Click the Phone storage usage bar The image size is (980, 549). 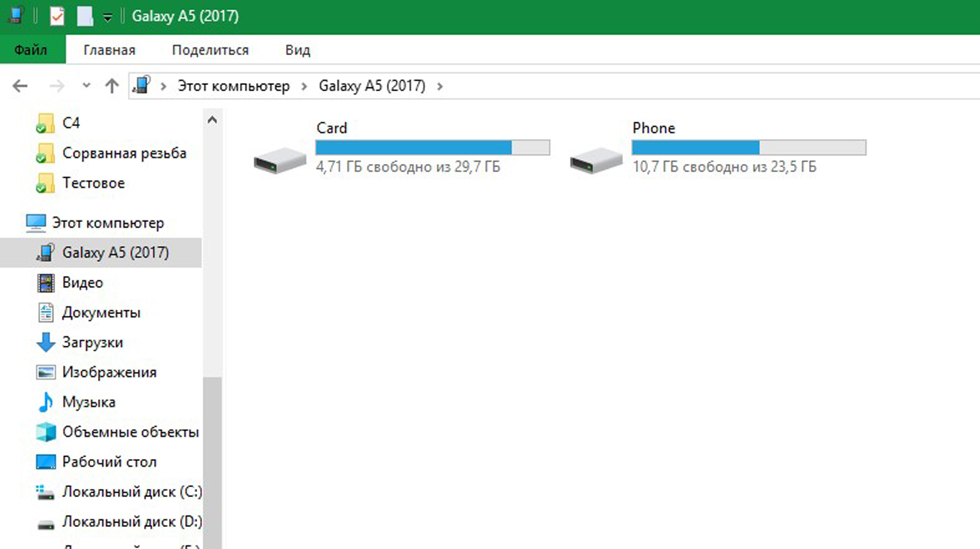pos(749,148)
